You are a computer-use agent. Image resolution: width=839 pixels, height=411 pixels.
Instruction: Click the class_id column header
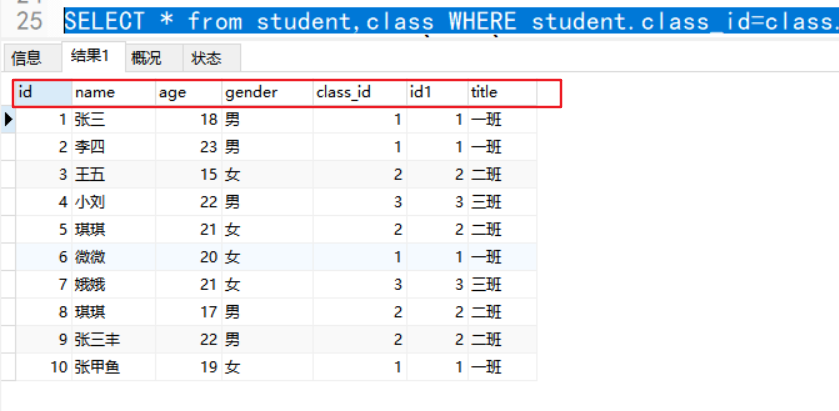pos(360,93)
